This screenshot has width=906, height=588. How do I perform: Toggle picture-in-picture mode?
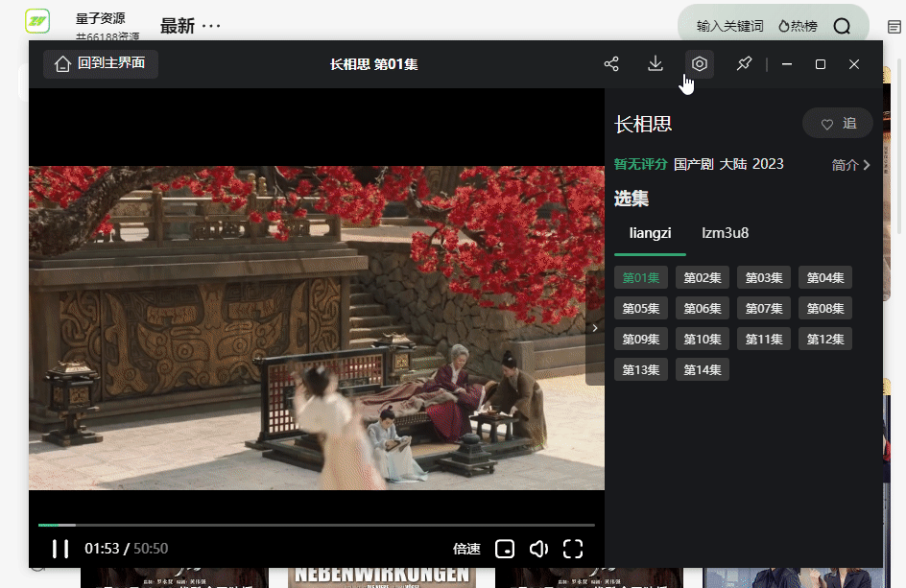(505, 549)
